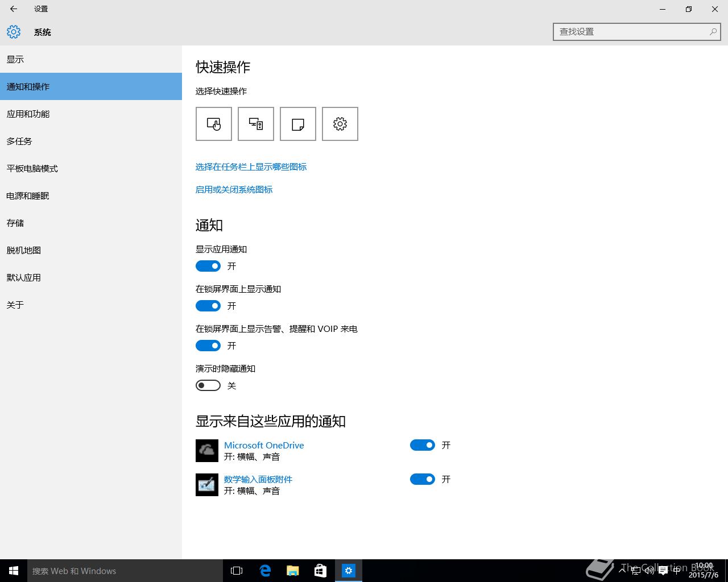This screenshot has width=728, height=582.
Task: Show hidden tray icons chevron
Action: point(623,571)
